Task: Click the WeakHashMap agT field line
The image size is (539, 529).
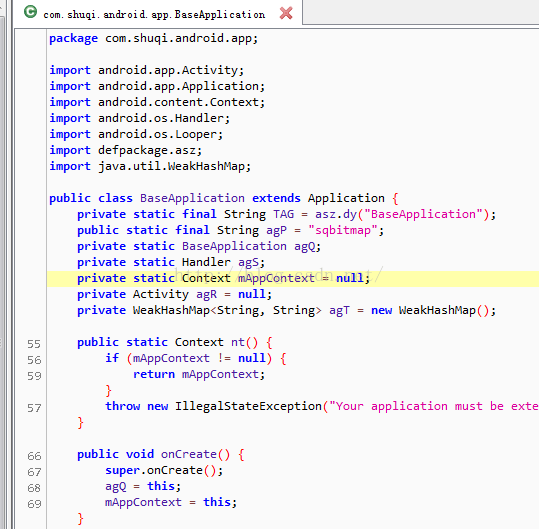Action: (x=286, y=310)
